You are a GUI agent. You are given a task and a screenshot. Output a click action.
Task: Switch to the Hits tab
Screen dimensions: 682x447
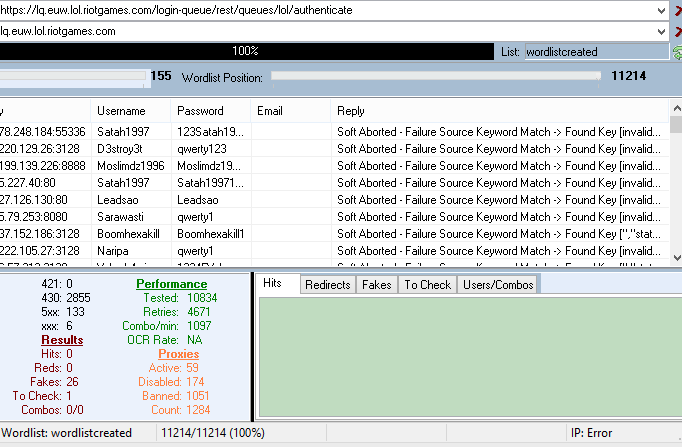tap(277, 284)
